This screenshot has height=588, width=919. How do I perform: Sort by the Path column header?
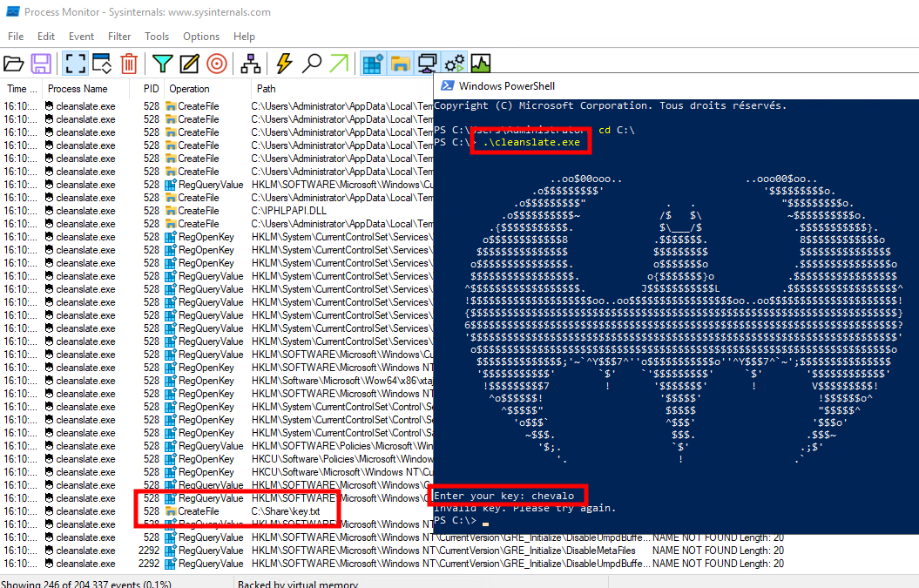click(x=266, y=89)
